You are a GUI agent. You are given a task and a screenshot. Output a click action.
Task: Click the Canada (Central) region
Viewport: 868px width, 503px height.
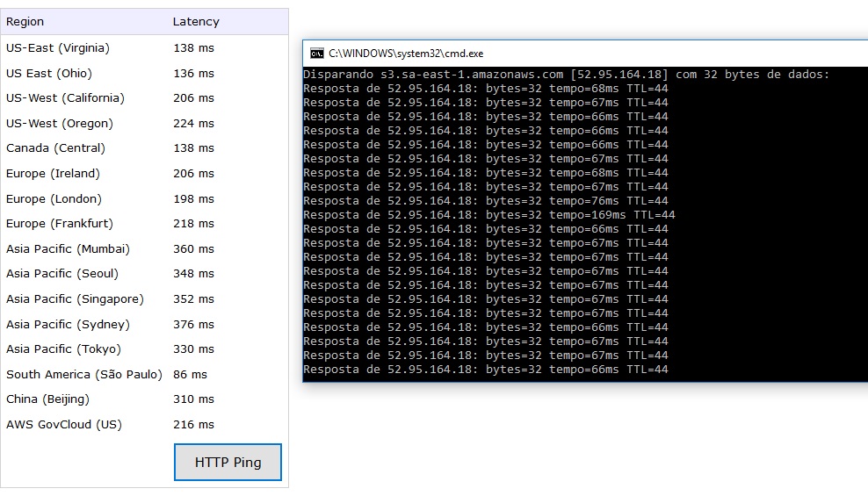point(55,148)
